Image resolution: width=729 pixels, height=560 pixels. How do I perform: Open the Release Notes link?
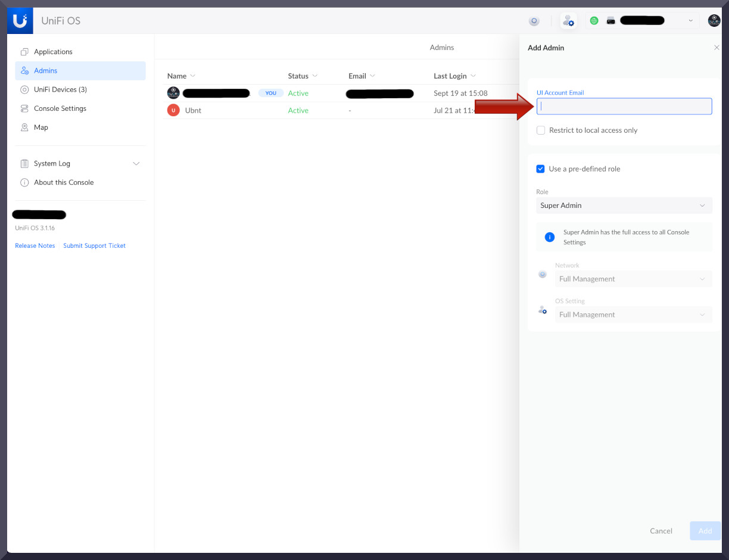pos(35,245)
